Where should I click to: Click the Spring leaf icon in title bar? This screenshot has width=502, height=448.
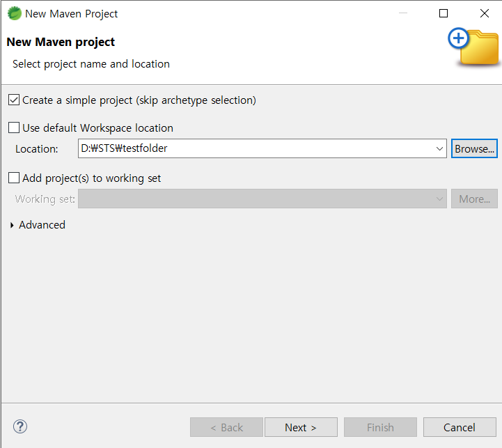15,13
